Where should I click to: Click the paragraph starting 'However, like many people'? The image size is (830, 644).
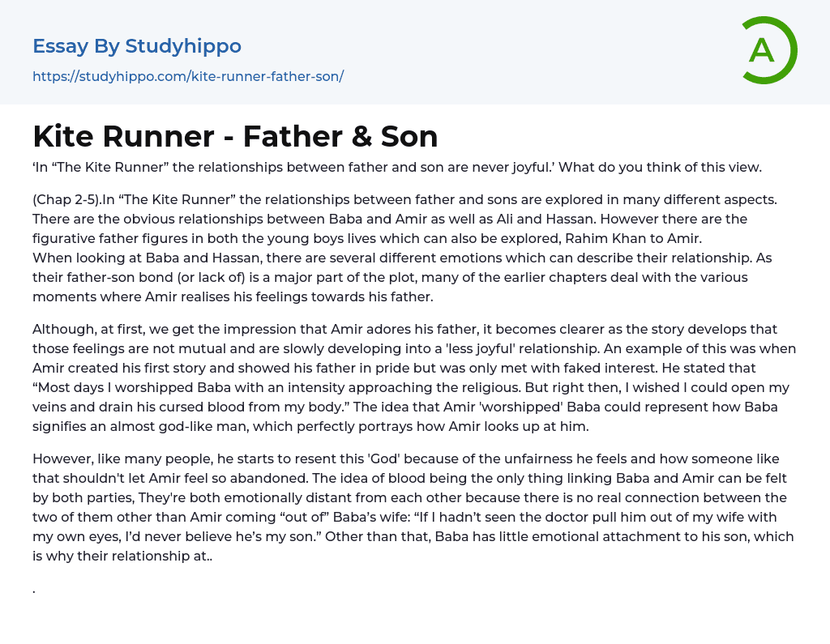[113, 459]
